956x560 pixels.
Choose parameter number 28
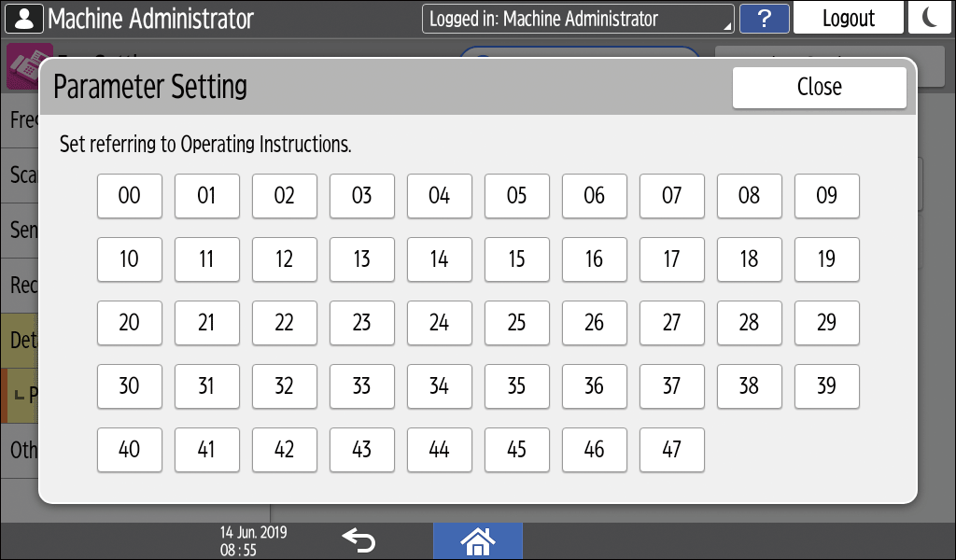(x=749, y=323)
